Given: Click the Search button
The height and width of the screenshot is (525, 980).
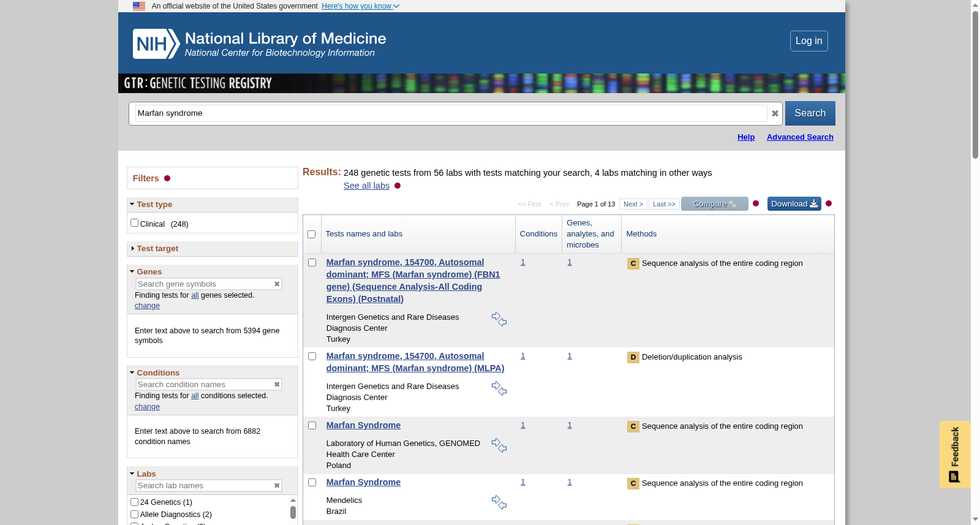Looking at the screenshot, I should coord(810,113).
